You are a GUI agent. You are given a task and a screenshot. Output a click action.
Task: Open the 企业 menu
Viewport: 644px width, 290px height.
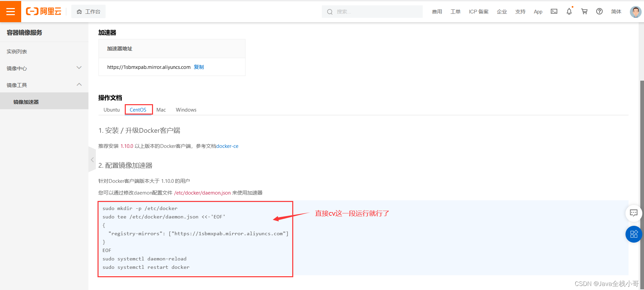(502, 12)
